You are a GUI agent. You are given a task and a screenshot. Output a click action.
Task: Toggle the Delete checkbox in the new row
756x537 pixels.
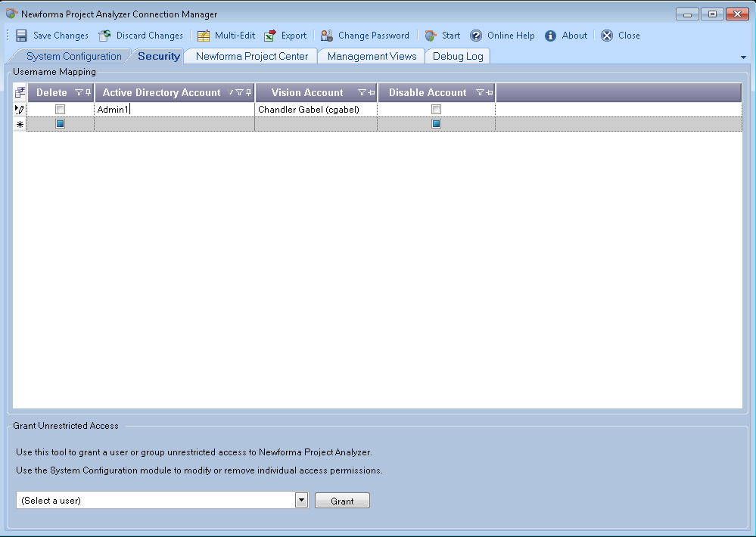[x=61, y=124]
